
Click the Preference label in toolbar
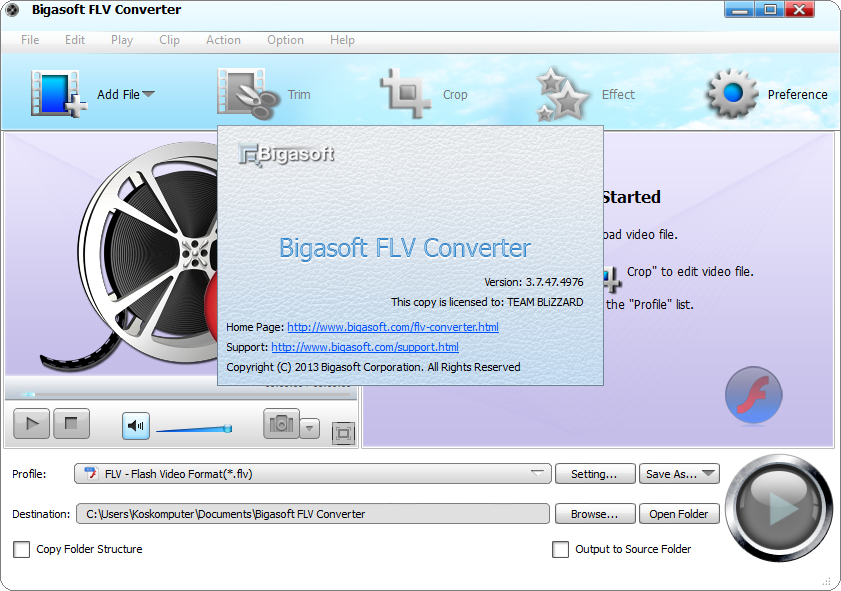797,94
